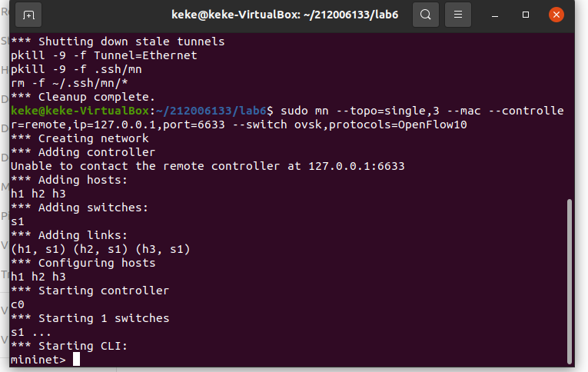Click the 'rm -f ~/.ssh/mn/*' line

(69, 83)
